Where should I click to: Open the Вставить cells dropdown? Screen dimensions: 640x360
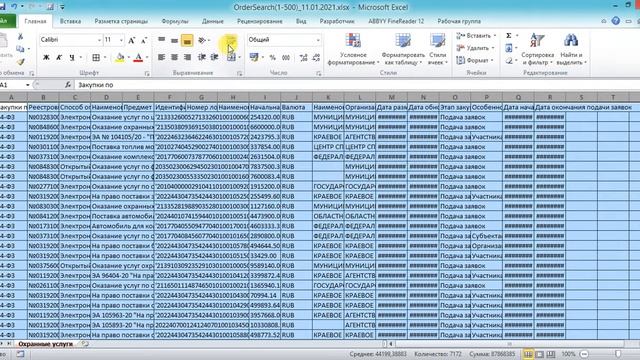coord(476,36)
